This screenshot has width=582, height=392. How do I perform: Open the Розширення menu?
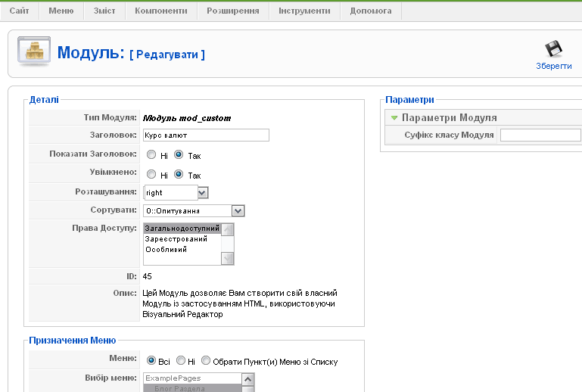point(233,11)
